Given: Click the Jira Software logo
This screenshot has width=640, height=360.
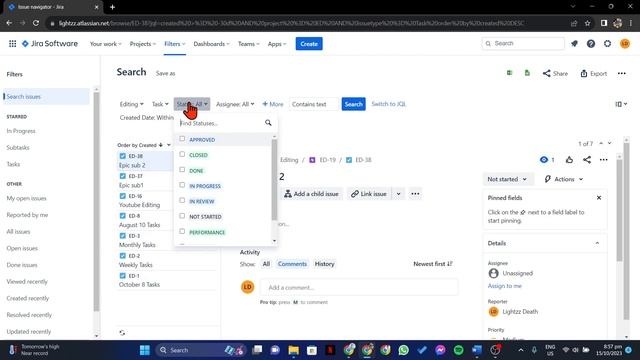Looking at the screenshot, I should (50, 44).
